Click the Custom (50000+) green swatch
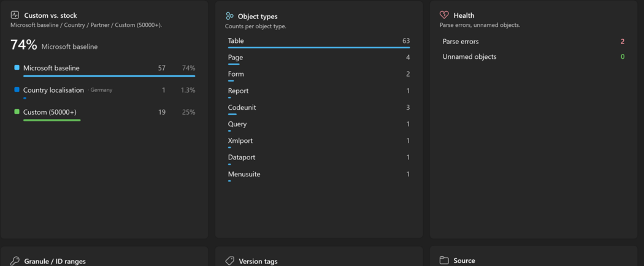The width and height of the screenshot is (644, 266). coord(17,112)
